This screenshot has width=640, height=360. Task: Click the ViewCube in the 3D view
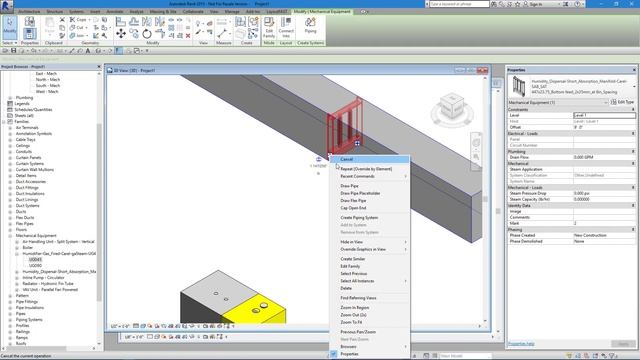pyautogui.click(x=452, y=106)
